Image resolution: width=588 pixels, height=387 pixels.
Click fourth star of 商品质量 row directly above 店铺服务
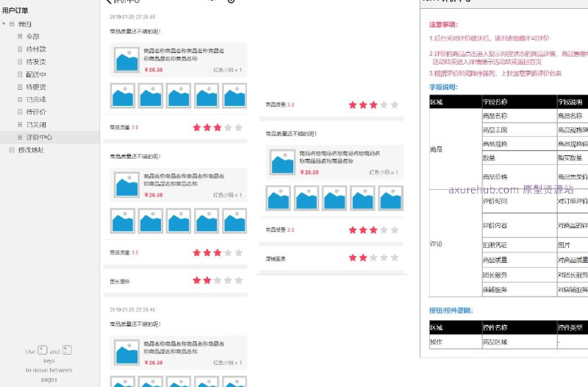pyautogui.click(x=384, y=230)
